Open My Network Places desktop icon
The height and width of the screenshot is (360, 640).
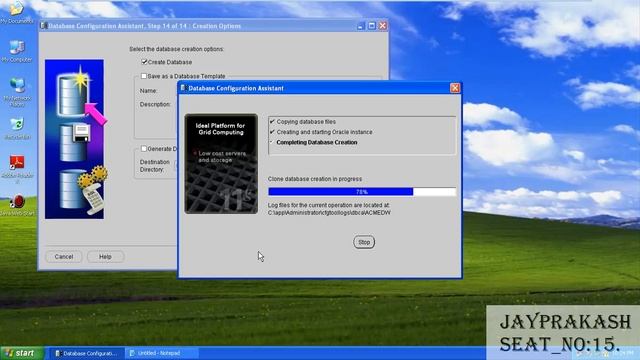(17, 92)
